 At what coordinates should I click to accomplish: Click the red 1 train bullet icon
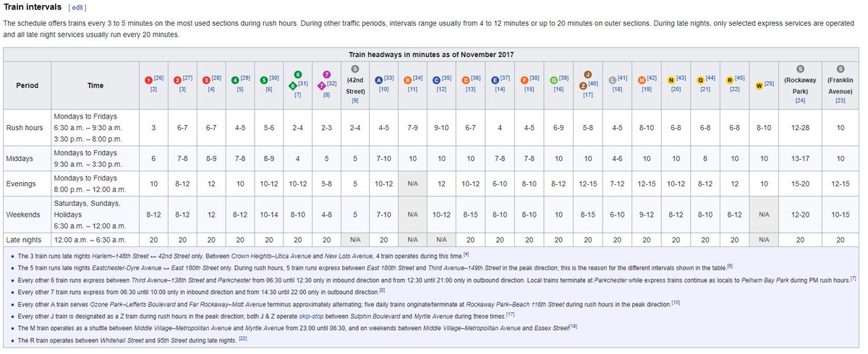pos(148,79)
